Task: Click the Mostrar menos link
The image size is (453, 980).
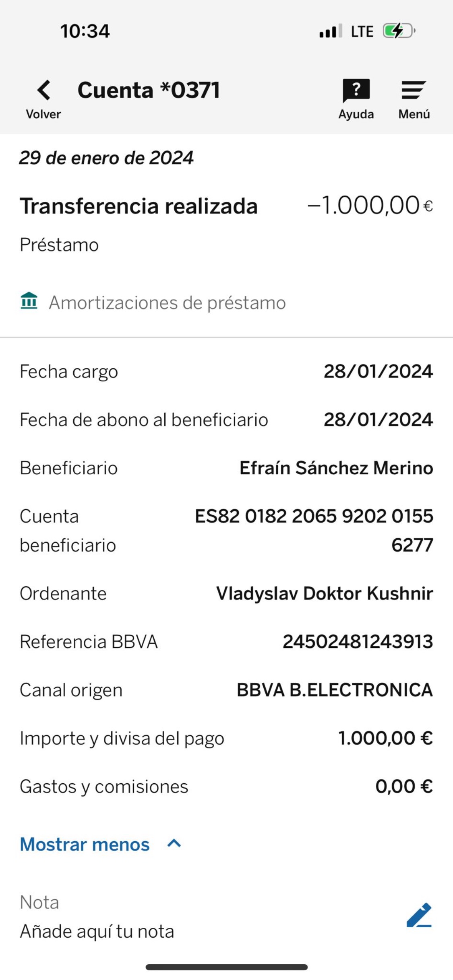Action: coord(85,844)
